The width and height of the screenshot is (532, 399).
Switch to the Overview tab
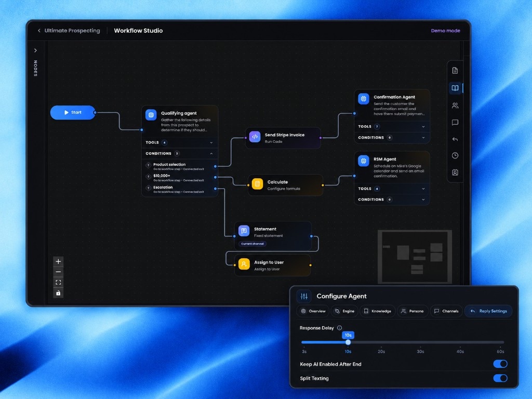(x=313, y=311)
